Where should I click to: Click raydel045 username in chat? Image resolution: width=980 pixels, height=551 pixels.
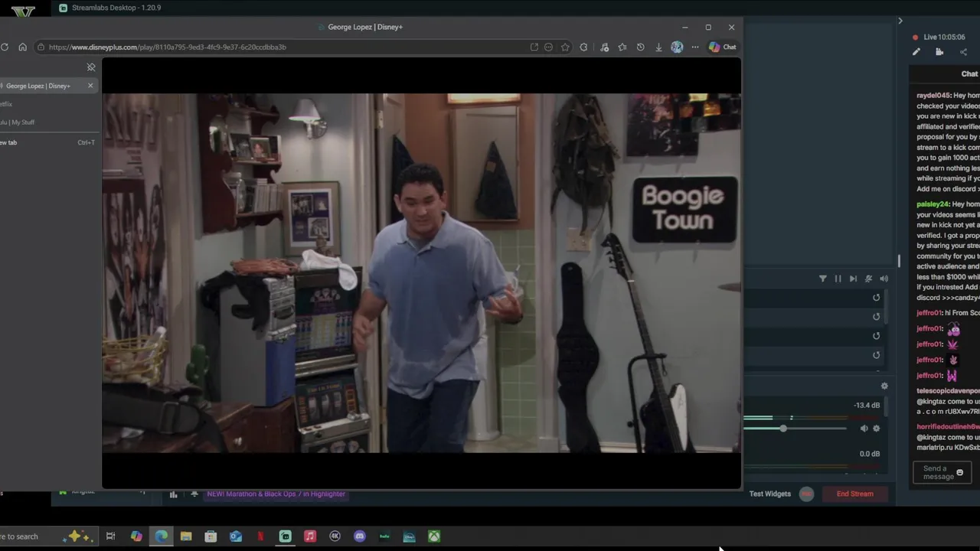pos(933,96)
